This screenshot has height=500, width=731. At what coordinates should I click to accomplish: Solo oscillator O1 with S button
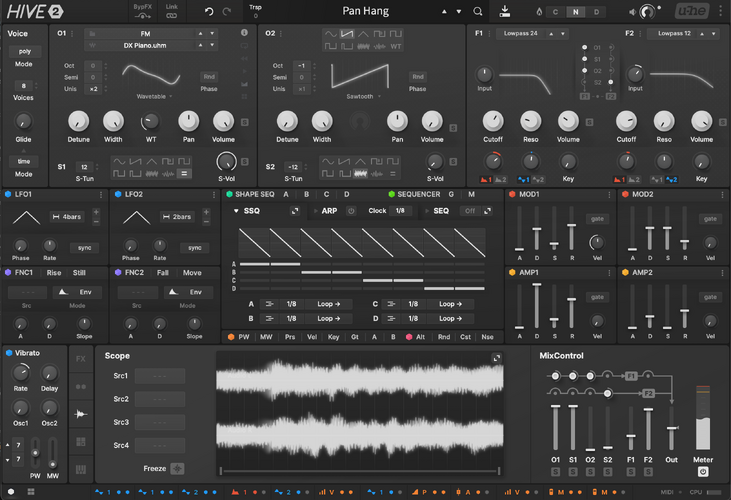pos(244,122)
